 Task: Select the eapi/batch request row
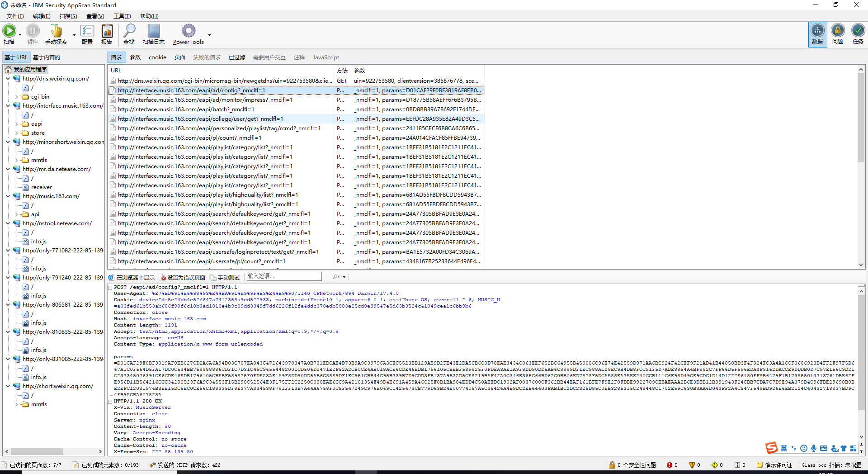tap(296, 109)
